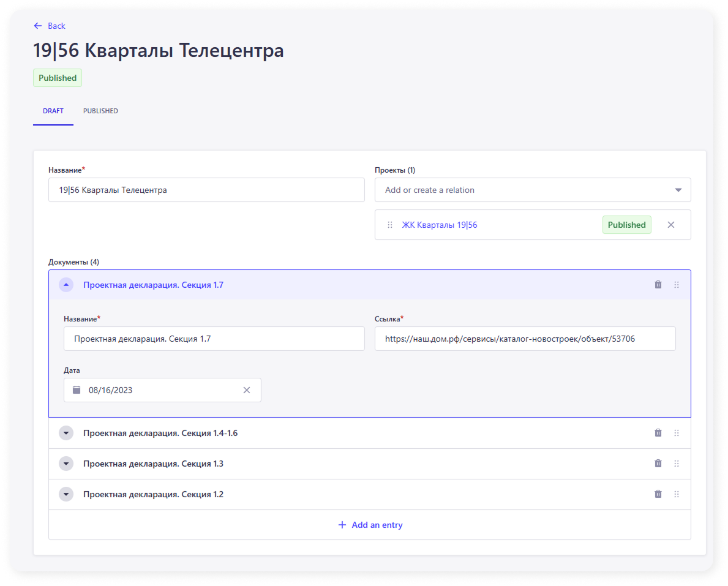Click the Ссылка URL input field
This screenshot has width=728, height=586.
tap(525, 339)
